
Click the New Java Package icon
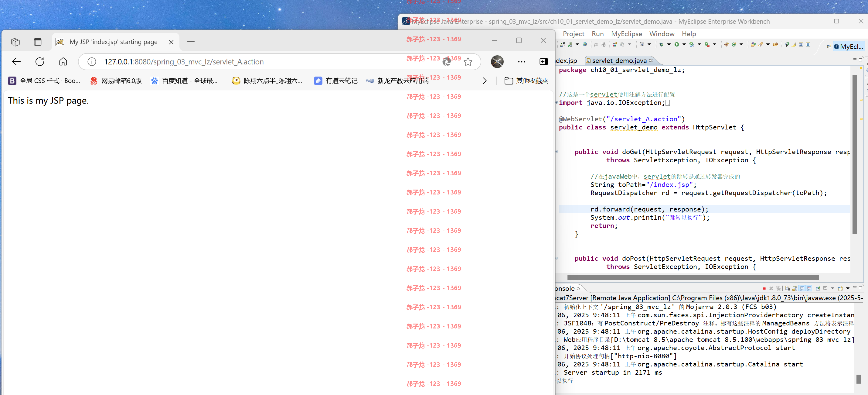pos(727,45)
